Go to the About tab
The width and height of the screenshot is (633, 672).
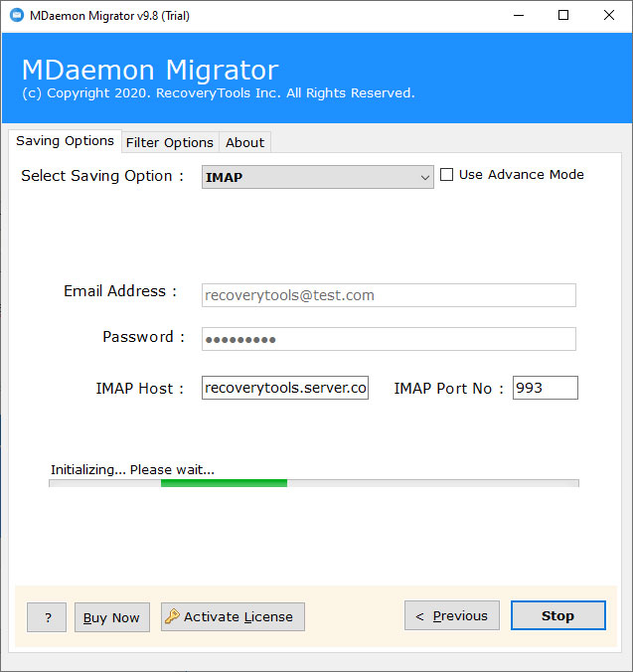(x=244, y=142)
